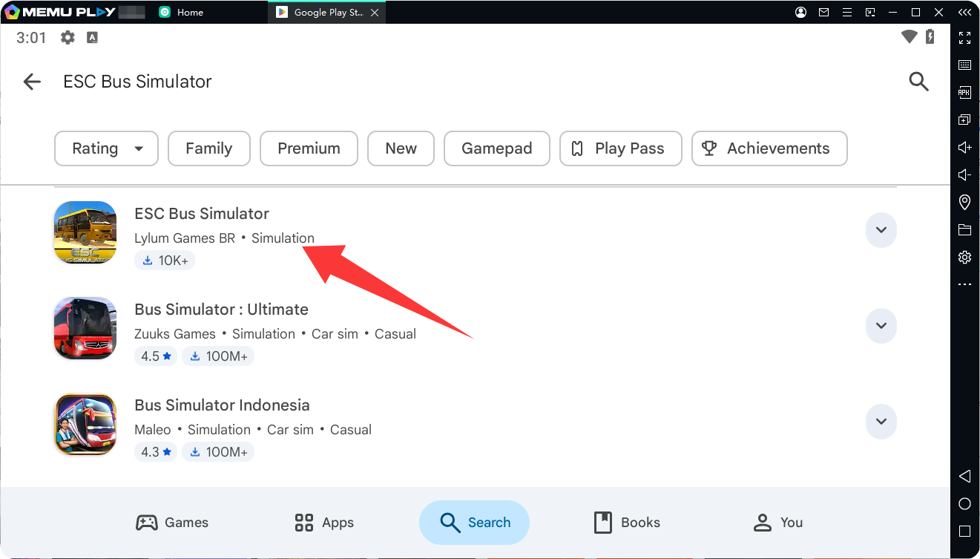Viewport: 980px width, 559px height.
Task: Click Lylum Games BR developer text
Action: click(185, 238)
